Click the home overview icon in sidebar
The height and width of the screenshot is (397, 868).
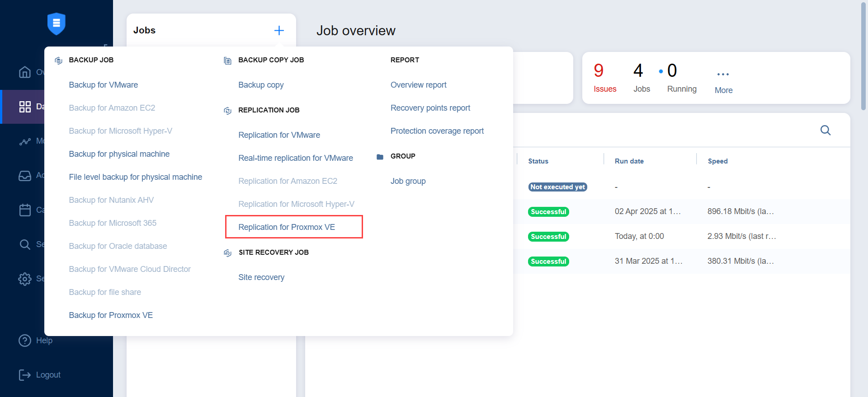[25, 72]
